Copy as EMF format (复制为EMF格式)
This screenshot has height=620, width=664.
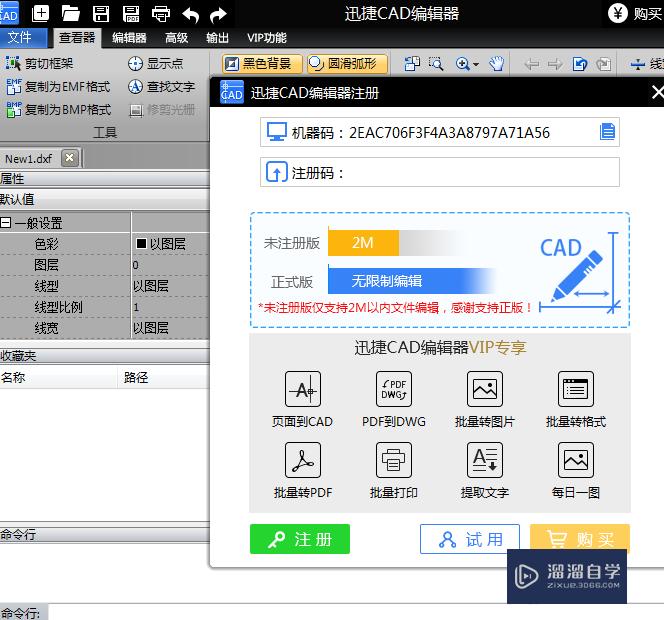point(58,86)
